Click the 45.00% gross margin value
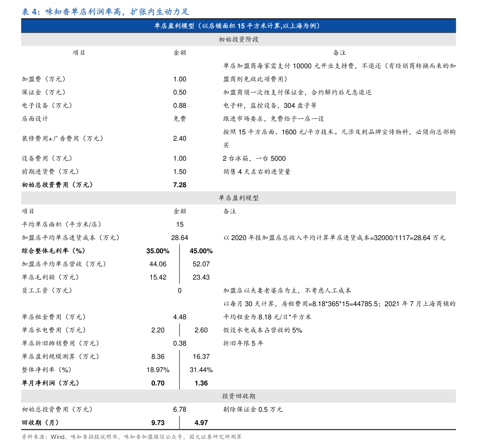 [x=201, y=251]
